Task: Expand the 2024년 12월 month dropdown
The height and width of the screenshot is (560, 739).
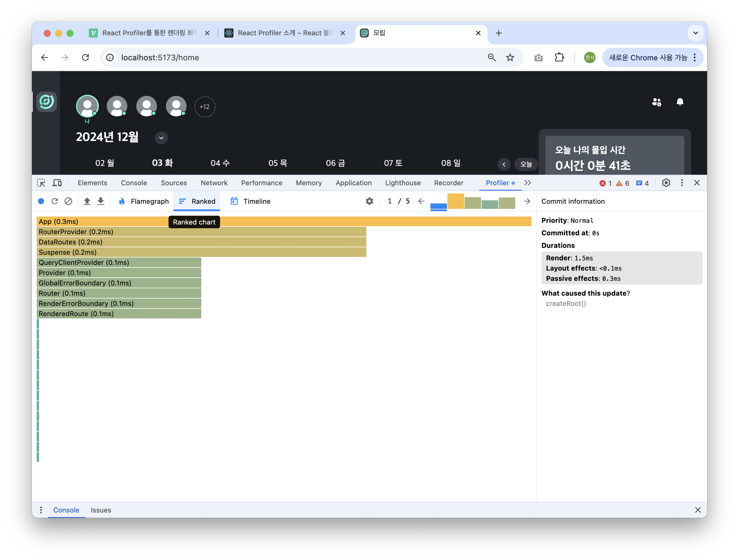Action: tap(161, 137)
